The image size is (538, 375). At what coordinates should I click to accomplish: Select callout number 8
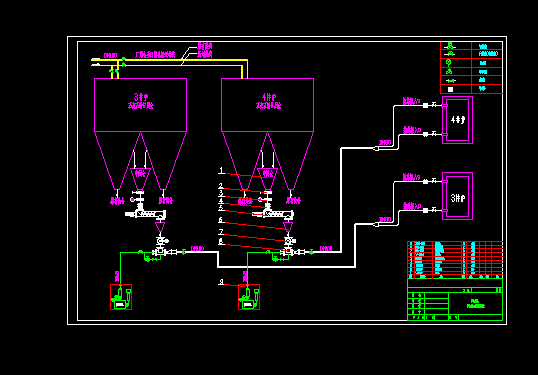click(221, 241)
